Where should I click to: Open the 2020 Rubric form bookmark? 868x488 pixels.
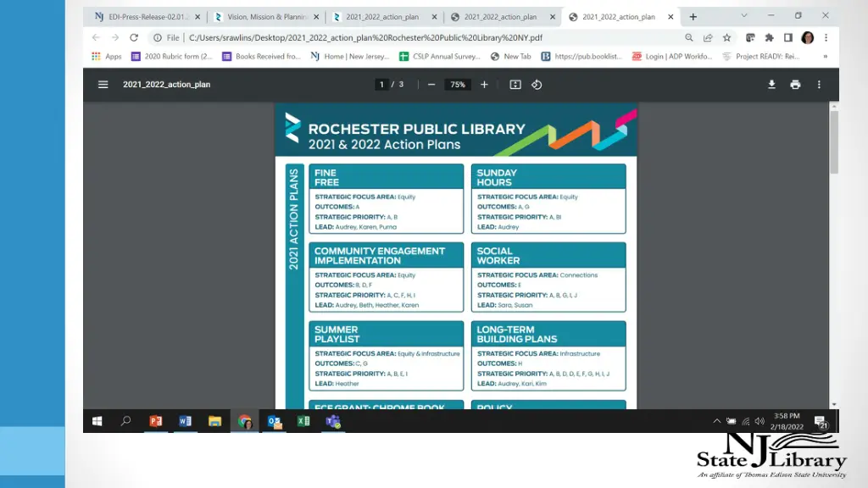click(171, 57)
